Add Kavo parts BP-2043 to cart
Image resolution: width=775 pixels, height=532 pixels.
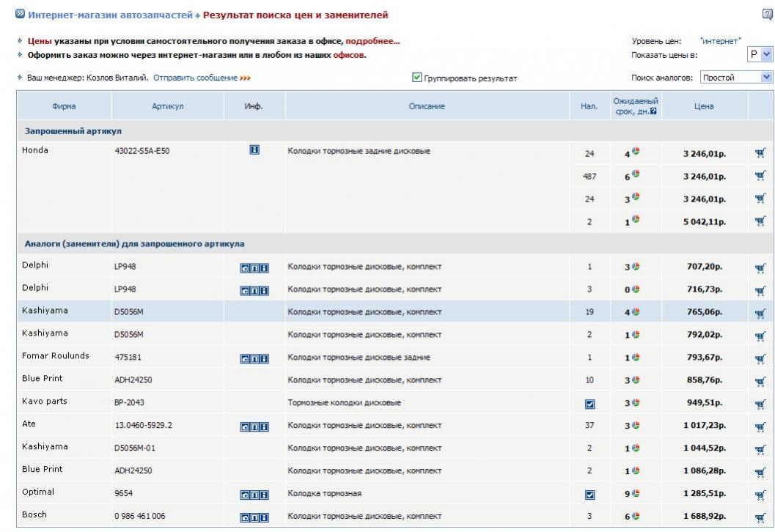click(760, 404)
